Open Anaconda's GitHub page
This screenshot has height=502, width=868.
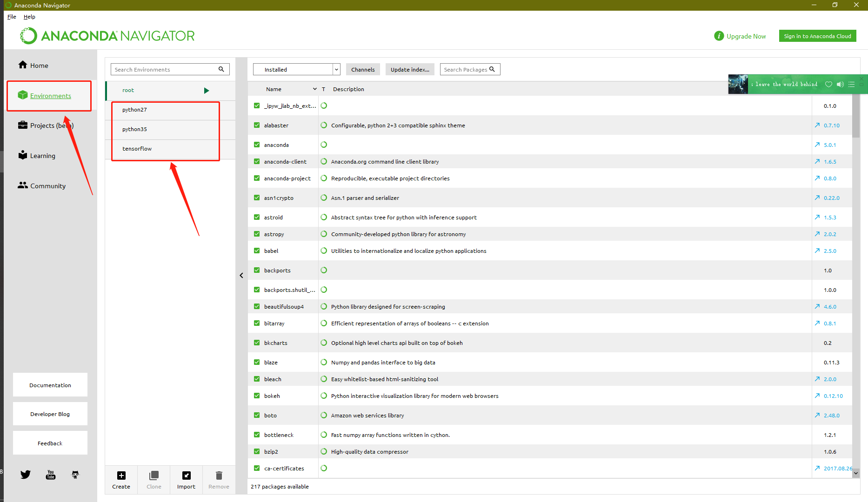tap(75, 474)
